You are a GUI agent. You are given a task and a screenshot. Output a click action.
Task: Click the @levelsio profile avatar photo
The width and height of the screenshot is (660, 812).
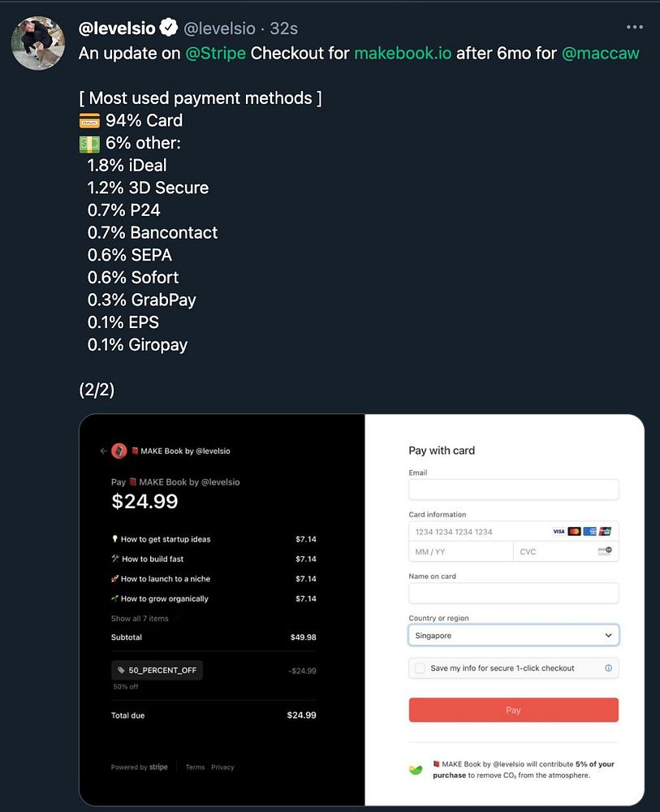click(x=38, y=42)
